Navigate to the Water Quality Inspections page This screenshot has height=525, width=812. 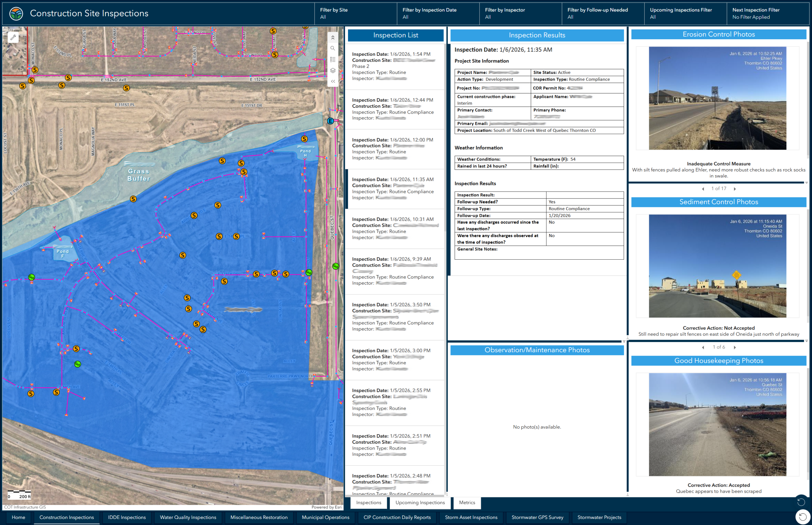(188, 517)
